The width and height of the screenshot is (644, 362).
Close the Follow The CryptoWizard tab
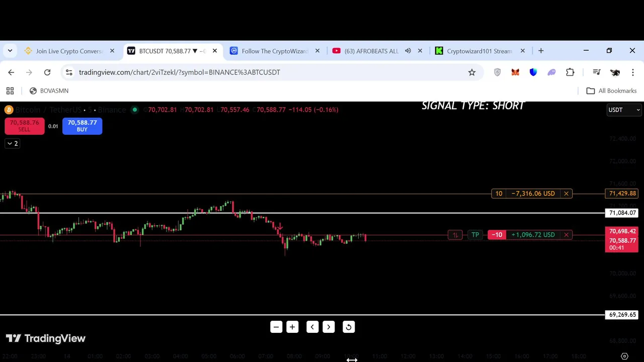(317, 51)
